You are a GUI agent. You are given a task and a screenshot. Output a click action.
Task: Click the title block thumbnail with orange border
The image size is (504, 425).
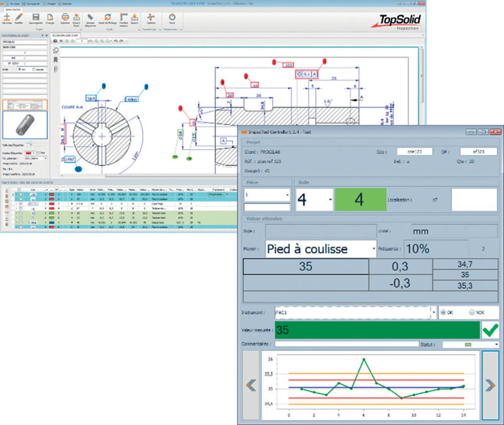click(25, 105)
